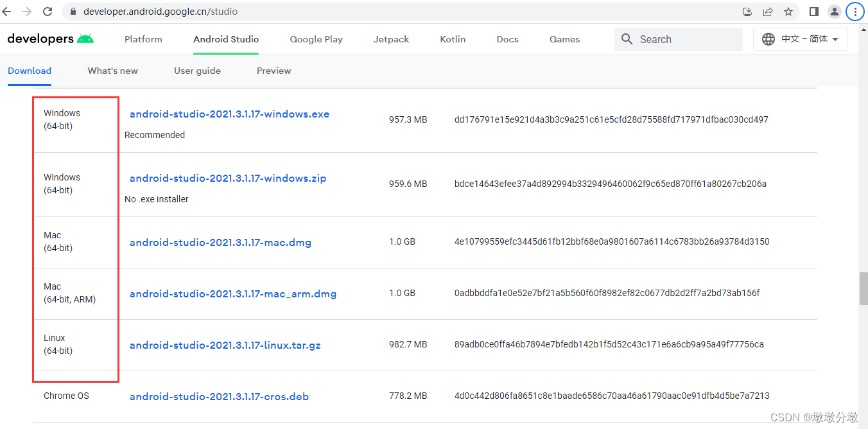The image size is (868, 429).
Task: Click the checksum starting dd176791e15e
Action: 611,119
